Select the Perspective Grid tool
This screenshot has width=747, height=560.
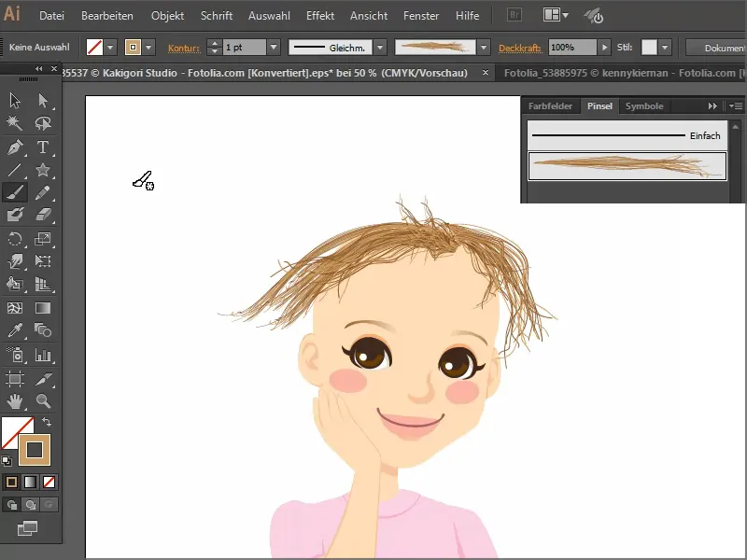pos(43,285)
